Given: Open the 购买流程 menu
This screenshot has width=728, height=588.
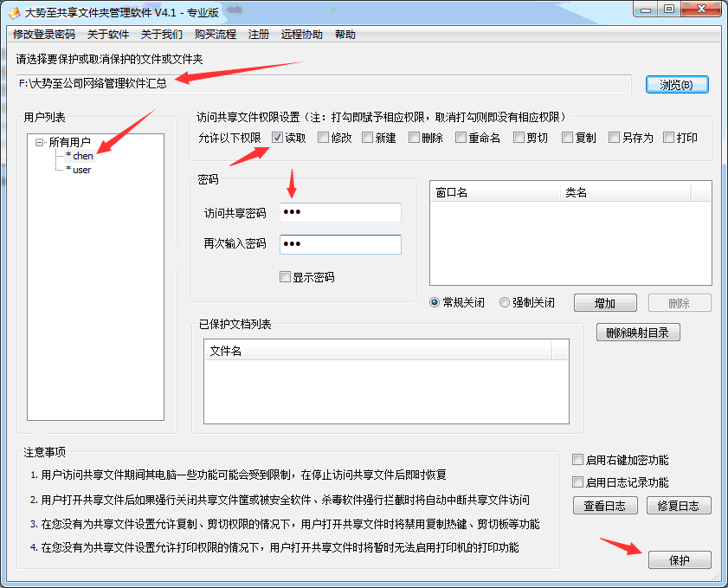Looking at the screenshot, I should (215, 35).
